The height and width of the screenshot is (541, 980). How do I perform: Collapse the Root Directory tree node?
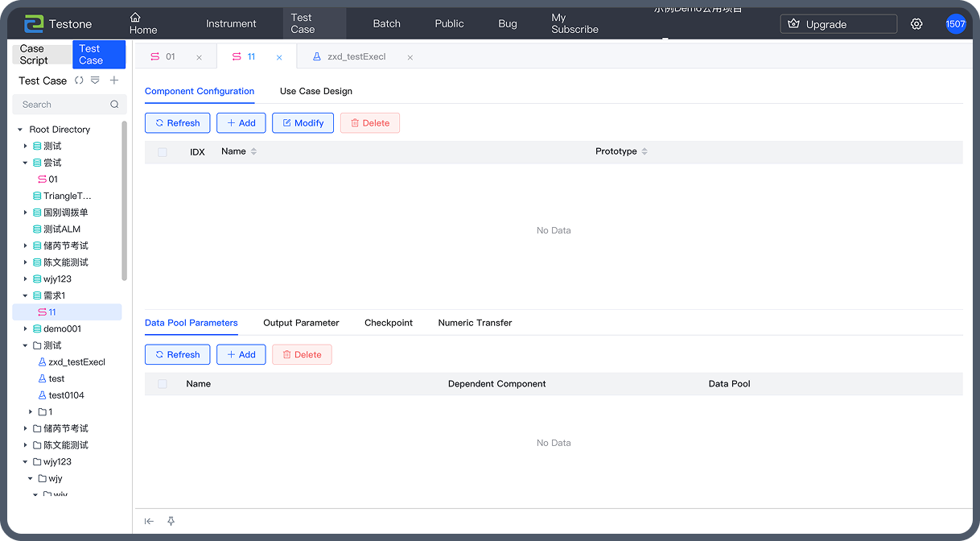(20, 130)
